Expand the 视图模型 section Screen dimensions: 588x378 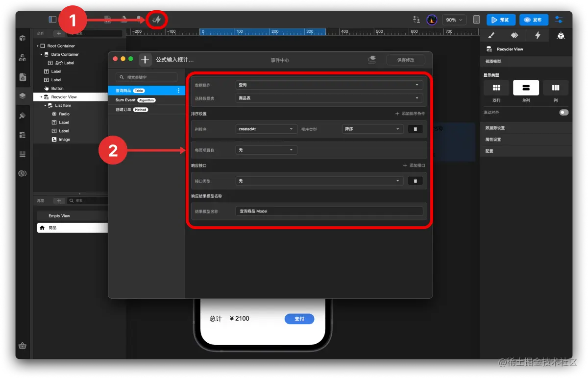tap(526, 62)
